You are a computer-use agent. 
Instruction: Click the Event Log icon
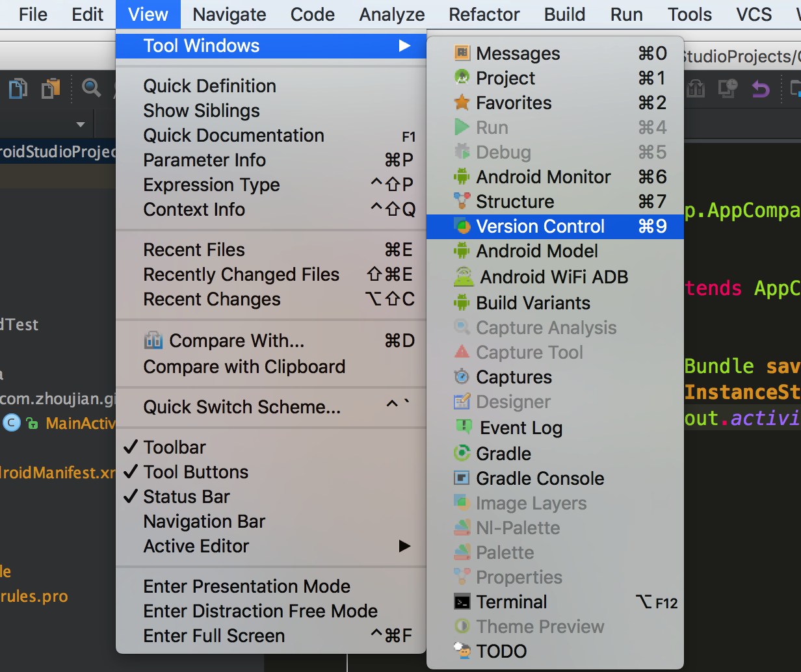pyautogui.click(x=464, y=428)
